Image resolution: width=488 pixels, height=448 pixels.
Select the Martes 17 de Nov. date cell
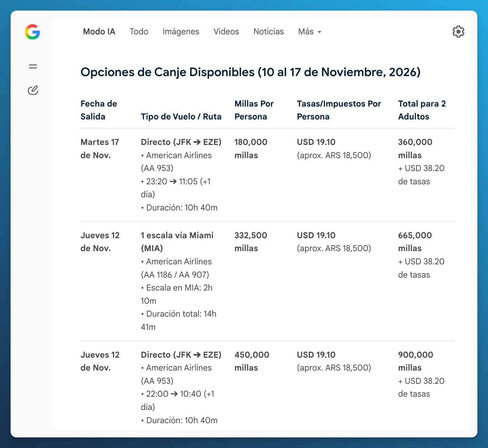tap(100, 149)
